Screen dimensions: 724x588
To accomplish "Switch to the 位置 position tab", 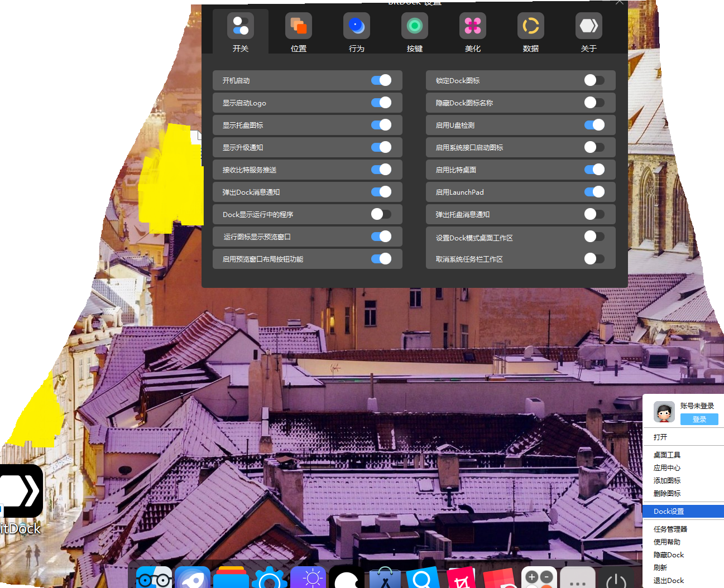I will click(299, 32).
